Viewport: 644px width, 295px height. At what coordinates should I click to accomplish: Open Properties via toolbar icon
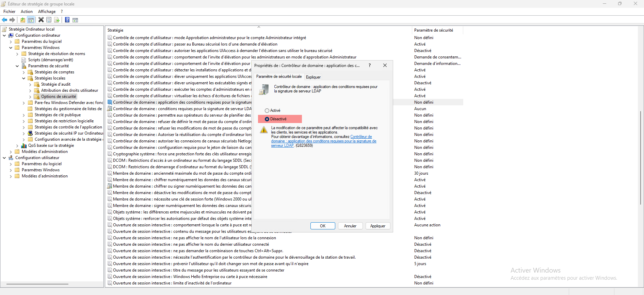[49, 20]
